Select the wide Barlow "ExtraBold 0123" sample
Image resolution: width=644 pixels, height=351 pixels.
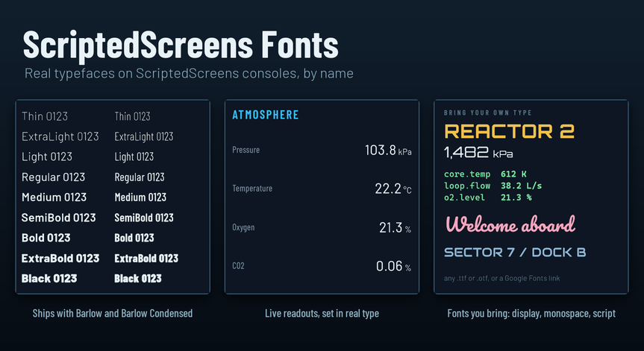click(60, 259)
